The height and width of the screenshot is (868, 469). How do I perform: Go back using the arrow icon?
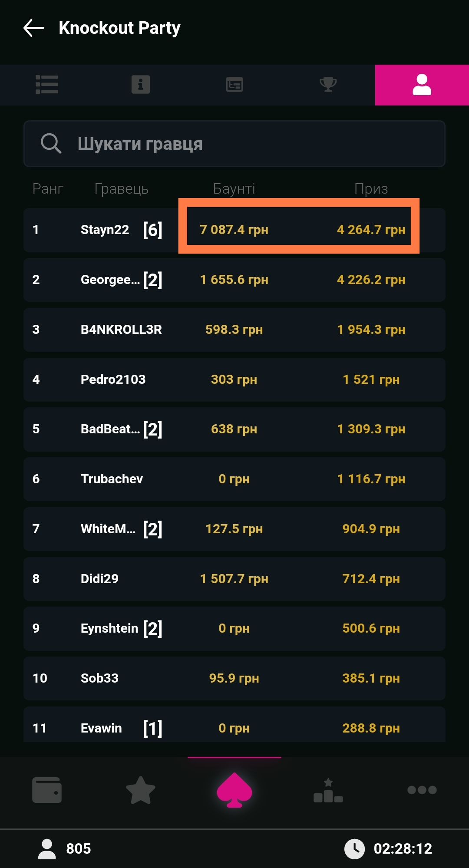(34, 28)
